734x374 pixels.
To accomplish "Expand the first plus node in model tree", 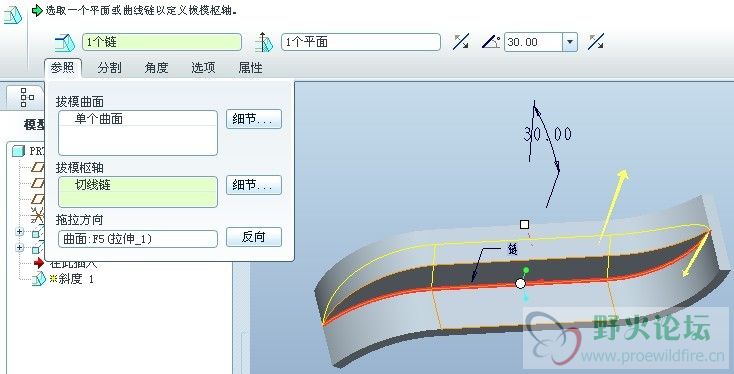I will pos(19,231).
